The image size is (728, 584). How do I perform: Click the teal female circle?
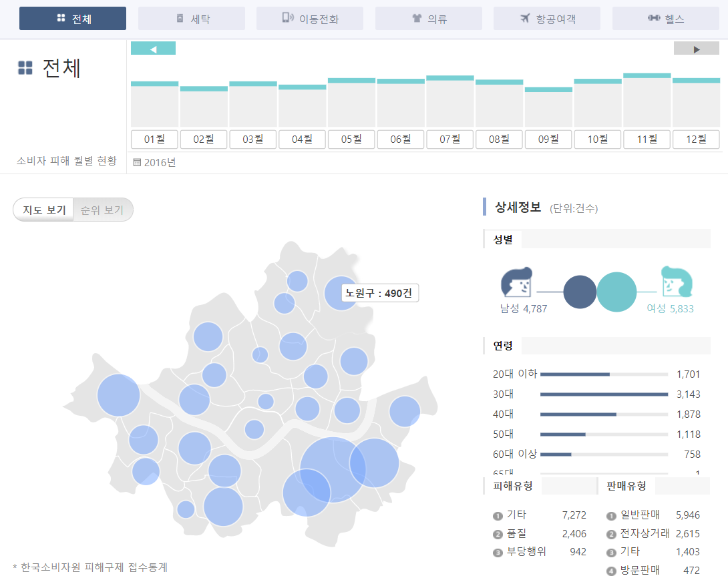point(616,292)
